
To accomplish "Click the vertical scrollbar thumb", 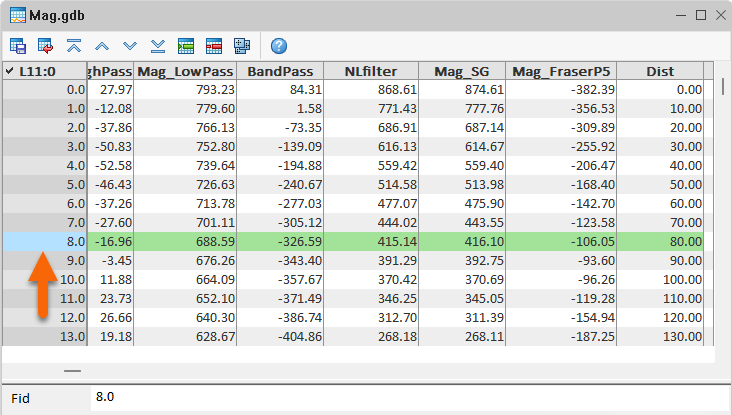I will click(x=723, y=86).
